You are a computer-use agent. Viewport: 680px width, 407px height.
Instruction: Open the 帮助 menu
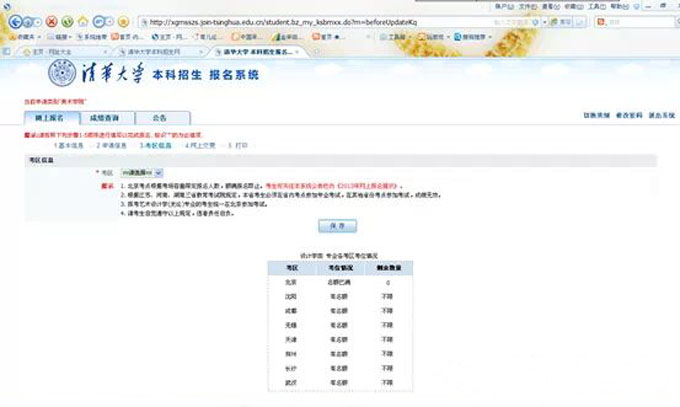coord(619,7)
